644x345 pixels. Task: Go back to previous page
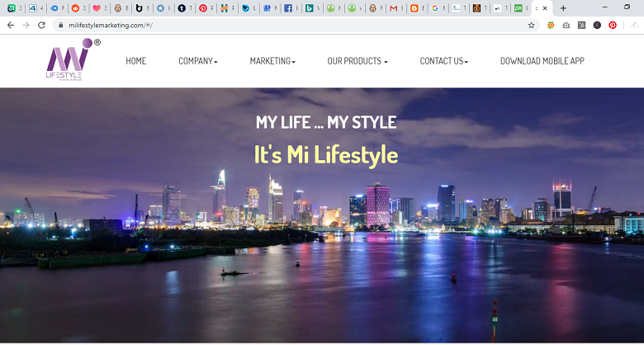pyautogui.click(x=11, y=25)
